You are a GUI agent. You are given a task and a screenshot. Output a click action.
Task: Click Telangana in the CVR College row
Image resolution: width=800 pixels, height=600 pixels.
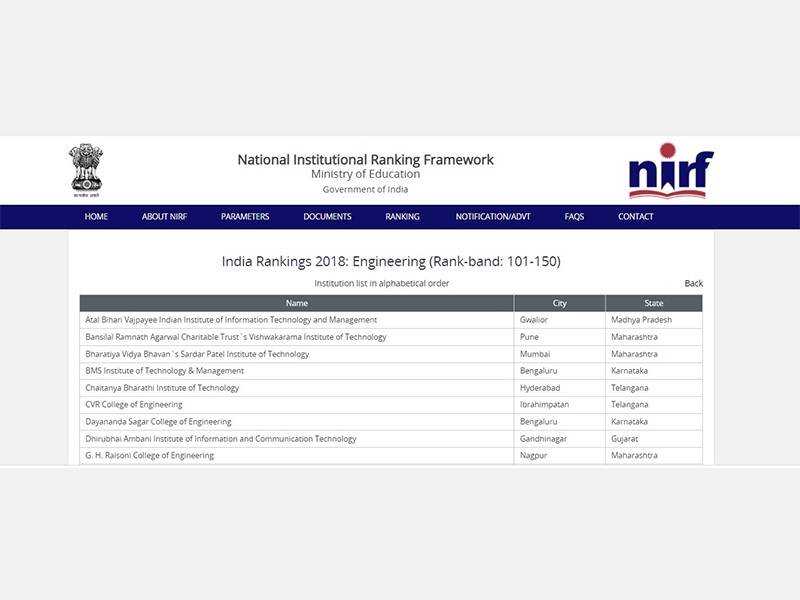630,405
